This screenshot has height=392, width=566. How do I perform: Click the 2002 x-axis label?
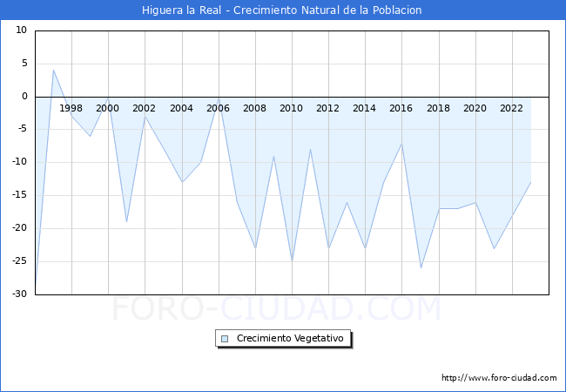click(144, 108)
